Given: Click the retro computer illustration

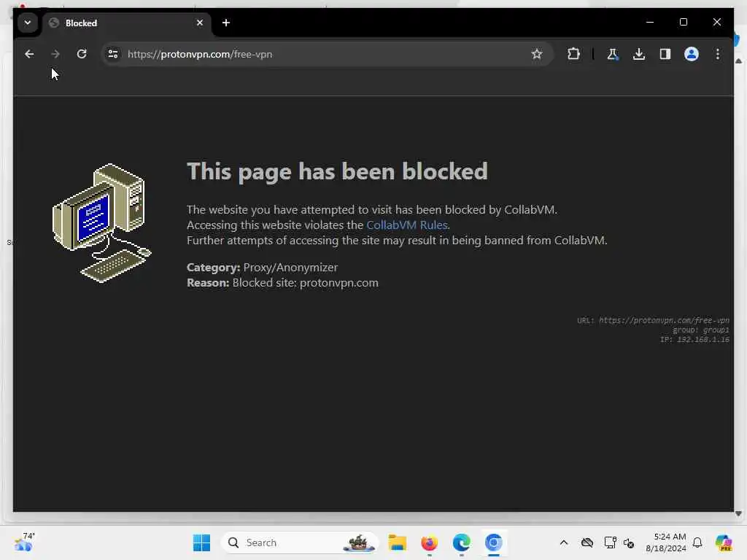Looking at the screenshot, I should 102,223.
